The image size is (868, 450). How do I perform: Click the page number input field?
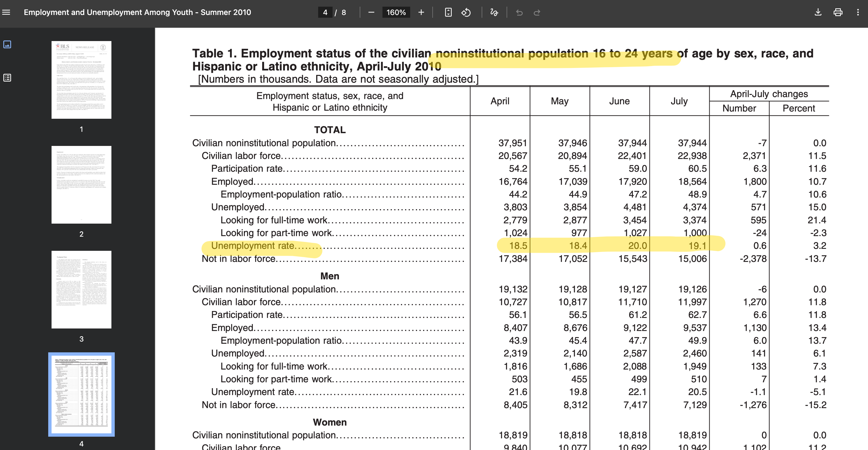pos(325,12)
